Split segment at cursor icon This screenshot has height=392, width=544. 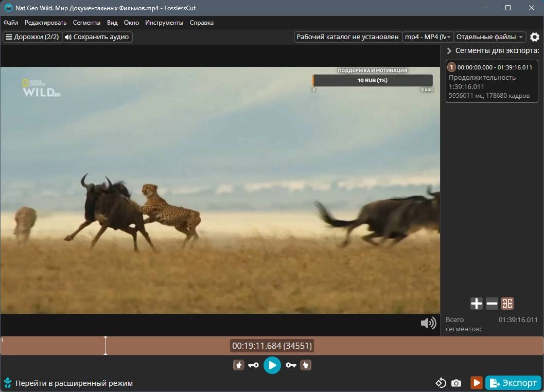click(x=507, y=304)
